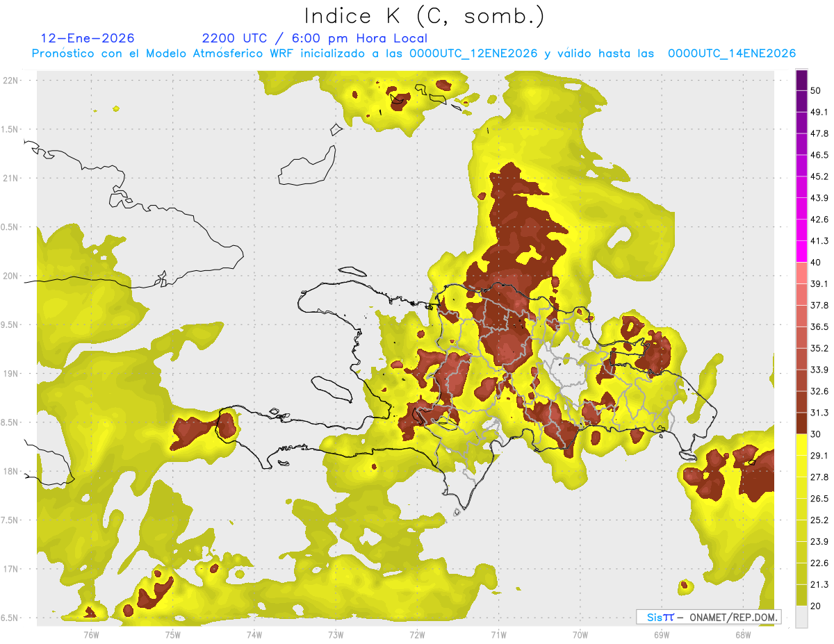Click the valid-until time '0000UTC_14ENE2026'

click(x=732, y=53)
